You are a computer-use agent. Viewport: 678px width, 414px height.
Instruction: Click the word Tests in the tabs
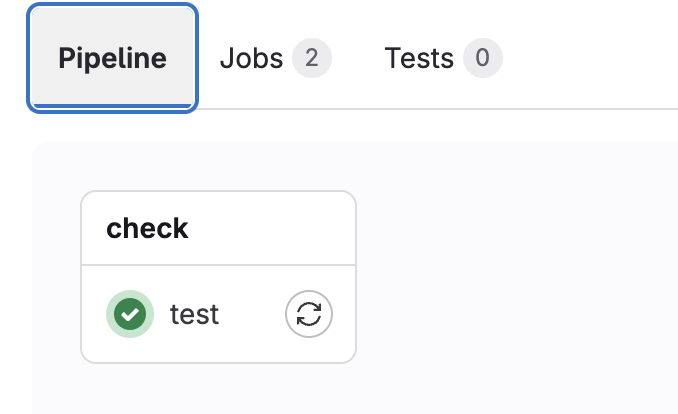tap(419, 58)
